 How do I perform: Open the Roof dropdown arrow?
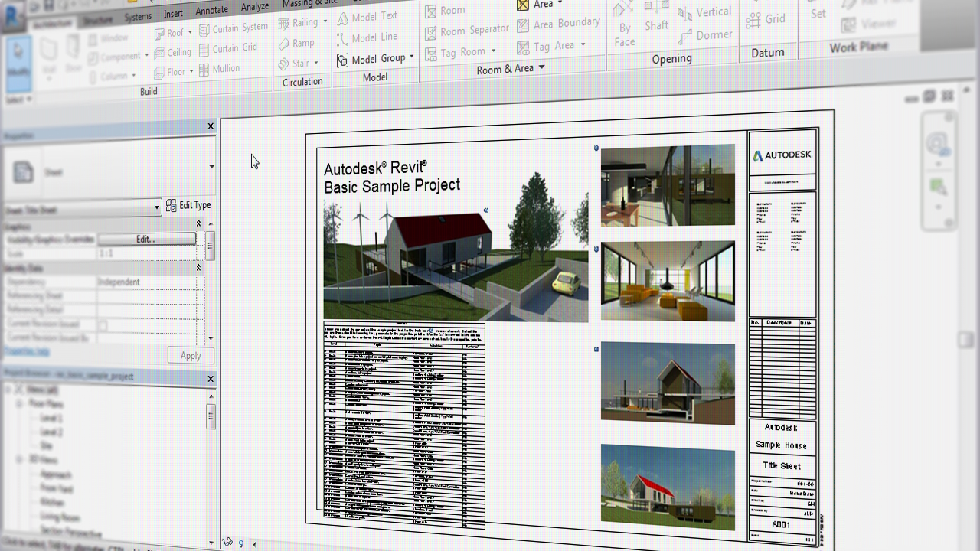(191, 32)
